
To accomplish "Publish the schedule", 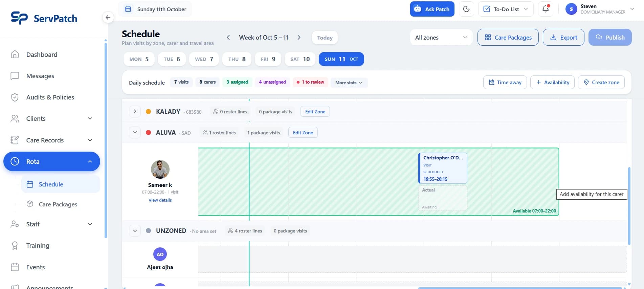I will pos(610,37).
